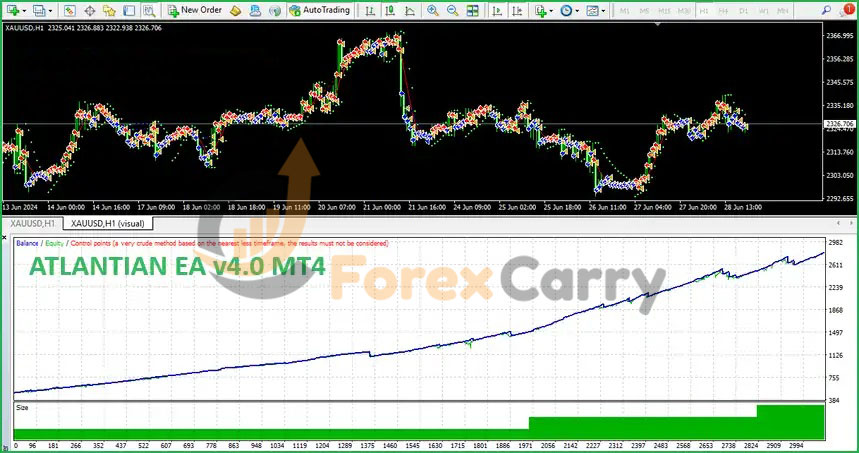Expand the Templates dropdown arrow
This screenshot has height=453, width=859.
603,10
